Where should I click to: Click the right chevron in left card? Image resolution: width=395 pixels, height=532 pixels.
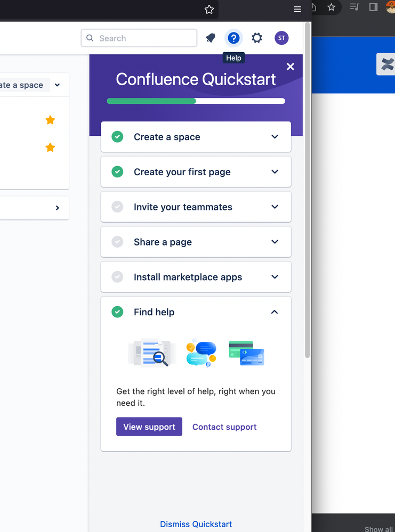[x=58, y=208]
